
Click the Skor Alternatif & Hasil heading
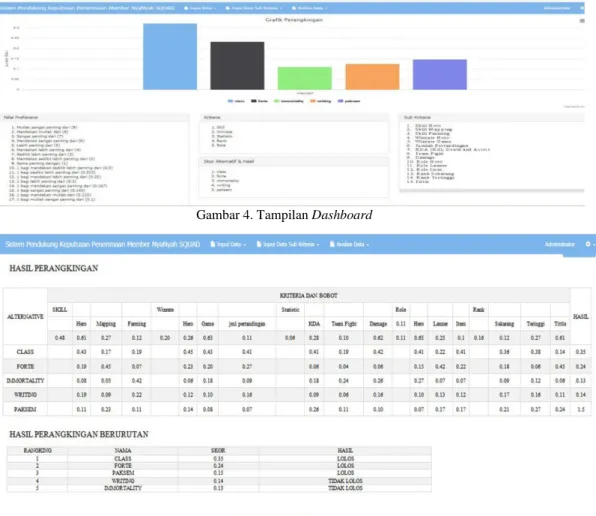(229, 161)
